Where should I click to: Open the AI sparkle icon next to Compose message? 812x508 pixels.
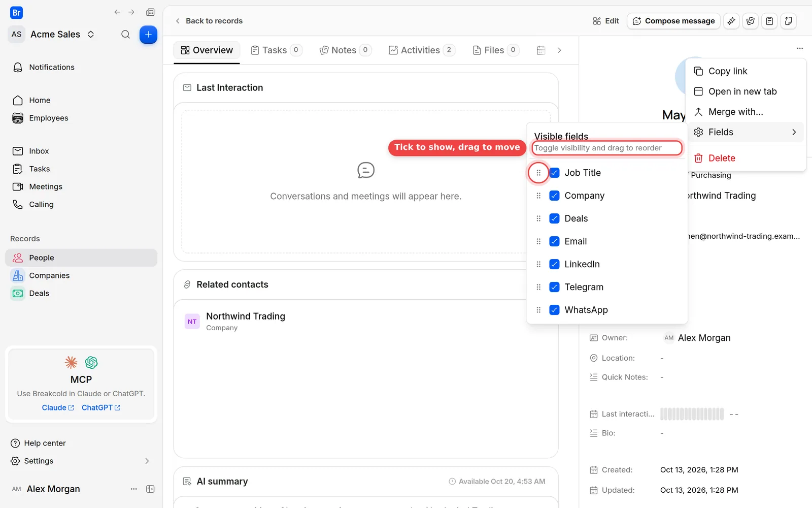click(731, 21)
